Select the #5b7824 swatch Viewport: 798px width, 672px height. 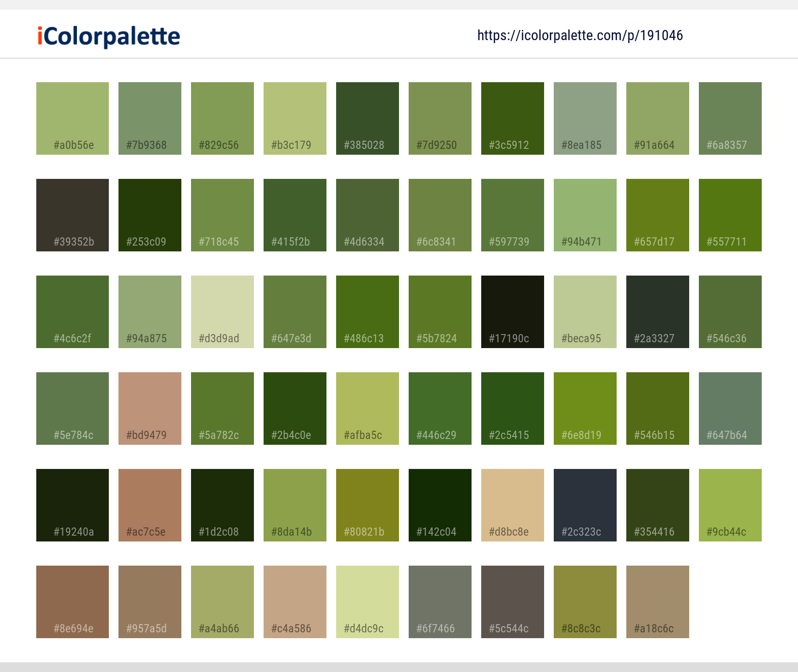(440, 312)
